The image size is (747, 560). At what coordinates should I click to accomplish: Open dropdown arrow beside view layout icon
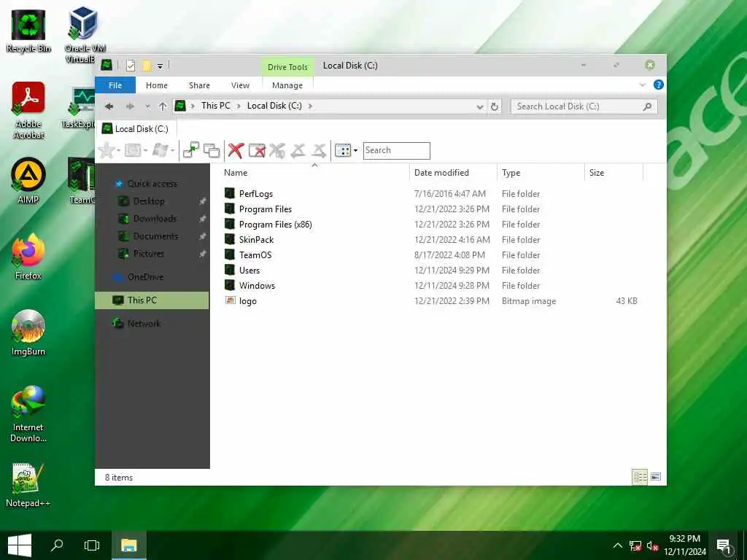click(x=355, y=150)
